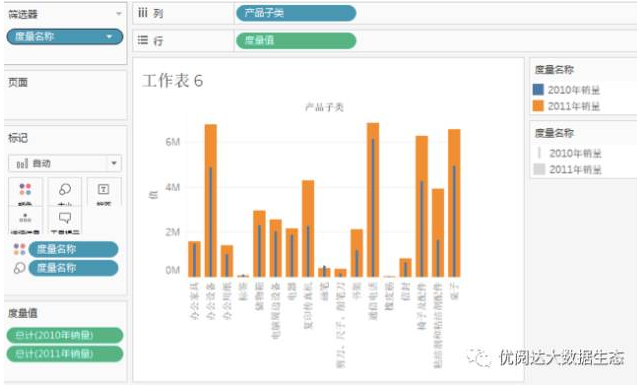Click the 产品子类 column header above chart

point(324,107)
